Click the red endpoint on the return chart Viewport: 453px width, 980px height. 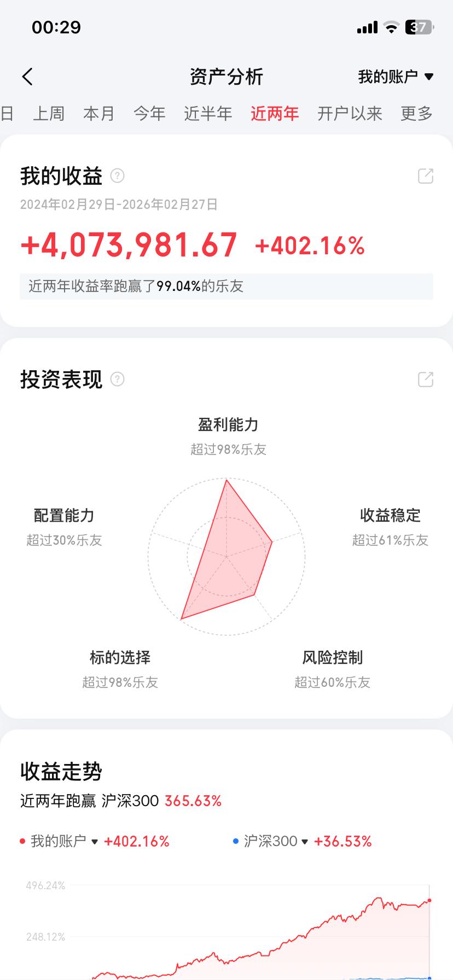(429, 900)
